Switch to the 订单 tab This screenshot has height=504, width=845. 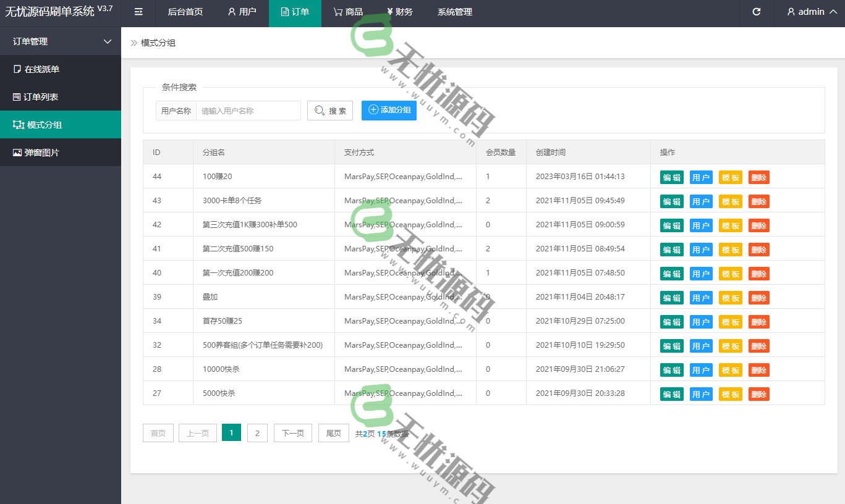point(295,12)
